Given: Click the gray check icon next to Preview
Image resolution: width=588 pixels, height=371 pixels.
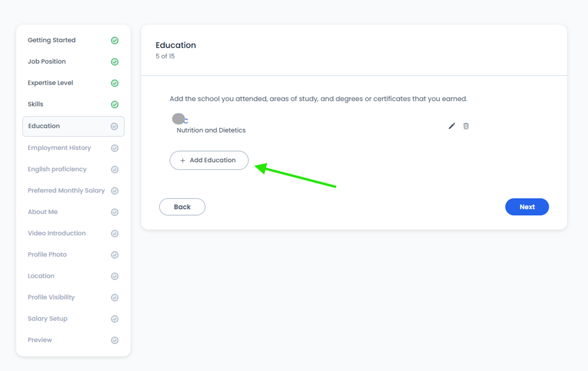Looking at the screenshot, I should click(115, 340).
